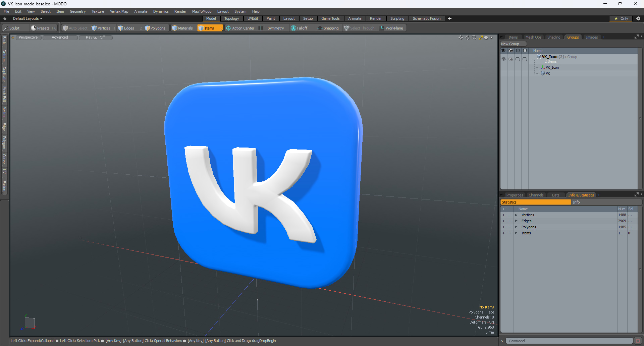
Task: Expand the Polygons statistics row
Action: [517, 227]
